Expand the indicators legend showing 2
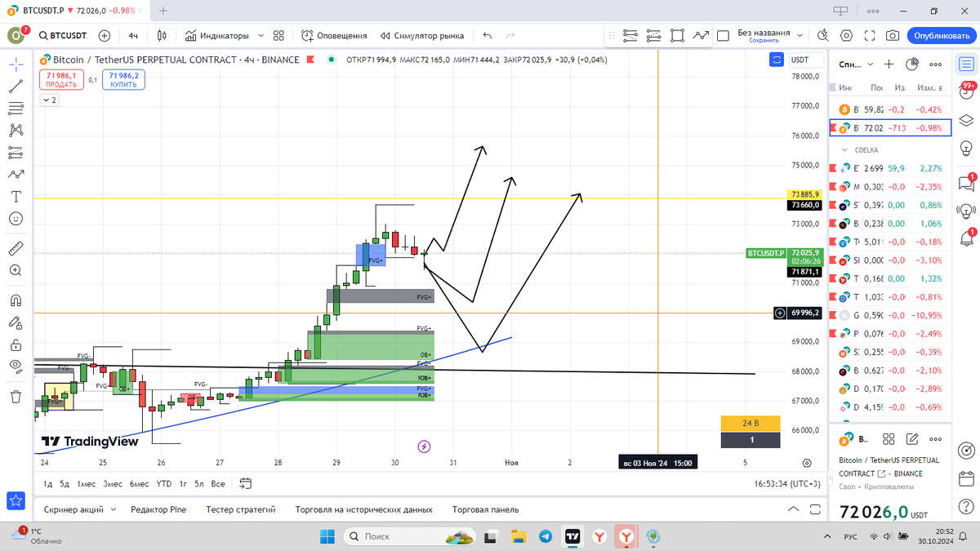 [49, 100]
